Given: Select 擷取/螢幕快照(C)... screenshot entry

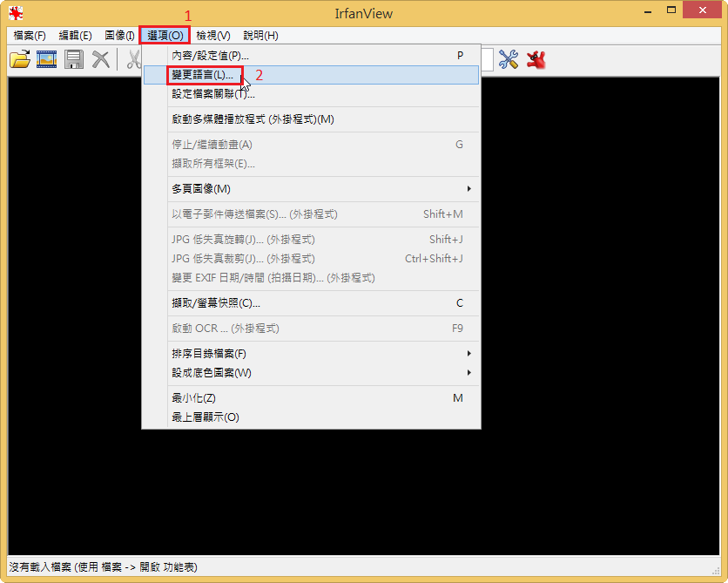Looking at the screenshot, I should [x=311, y=303].
